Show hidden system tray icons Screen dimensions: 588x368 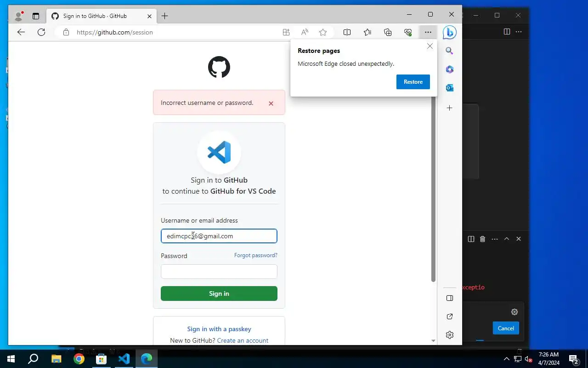click(x=507, y=359)
